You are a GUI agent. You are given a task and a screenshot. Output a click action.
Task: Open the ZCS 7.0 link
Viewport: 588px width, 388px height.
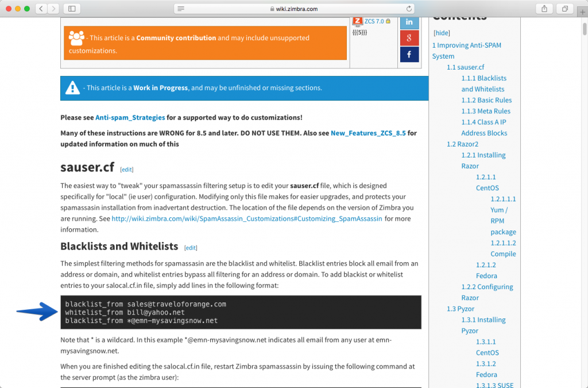[374, 21]
